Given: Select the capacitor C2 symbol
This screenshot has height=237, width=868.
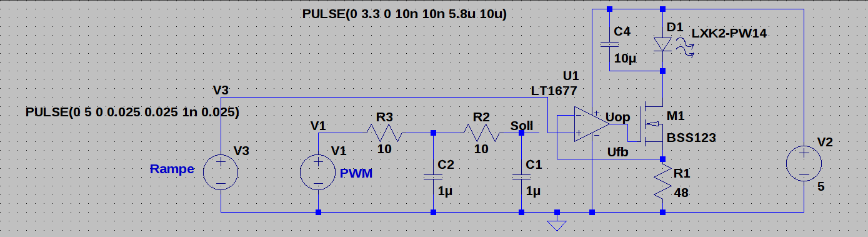Looking at the screenshot, I should tap(432, 176).
